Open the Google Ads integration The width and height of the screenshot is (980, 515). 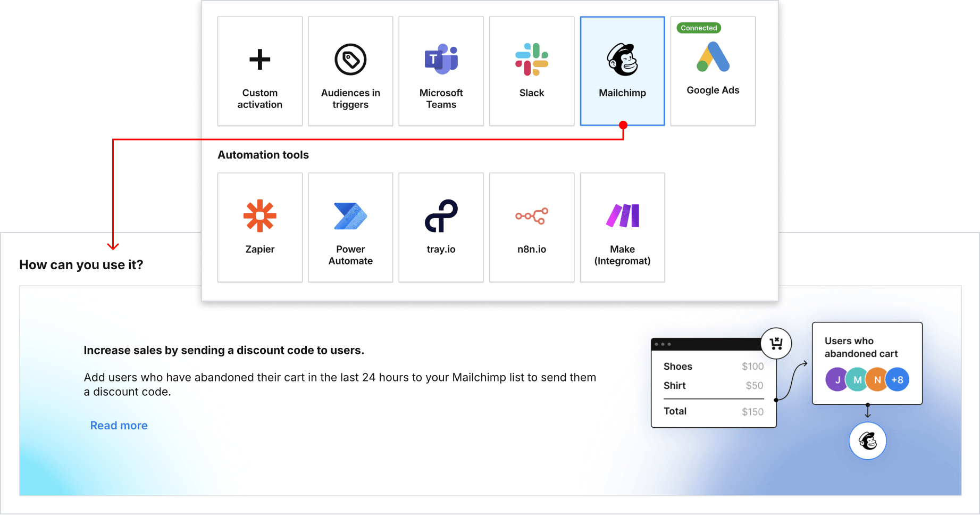pos(713,71)
